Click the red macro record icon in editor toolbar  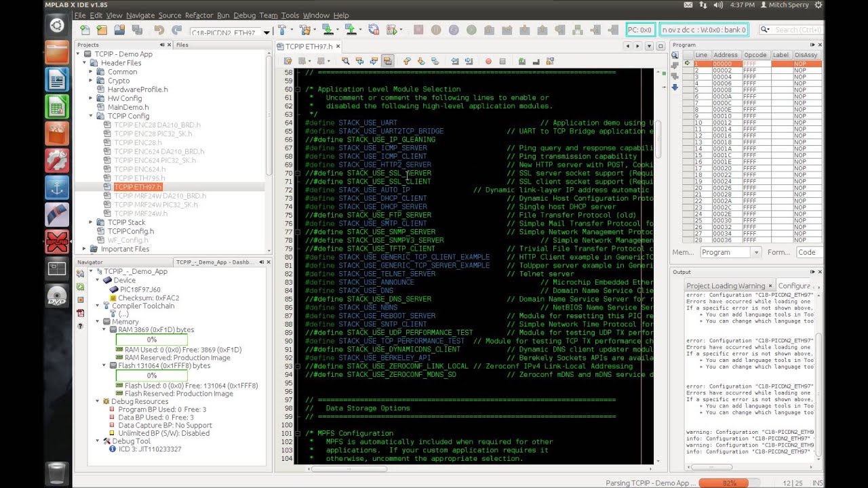[488, 61]
